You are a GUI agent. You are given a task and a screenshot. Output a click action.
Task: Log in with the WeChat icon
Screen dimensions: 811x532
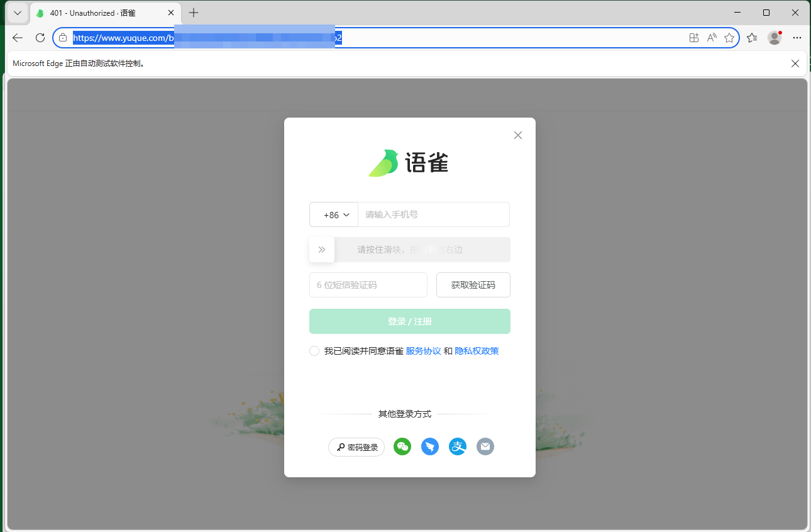tap(402, 446)
